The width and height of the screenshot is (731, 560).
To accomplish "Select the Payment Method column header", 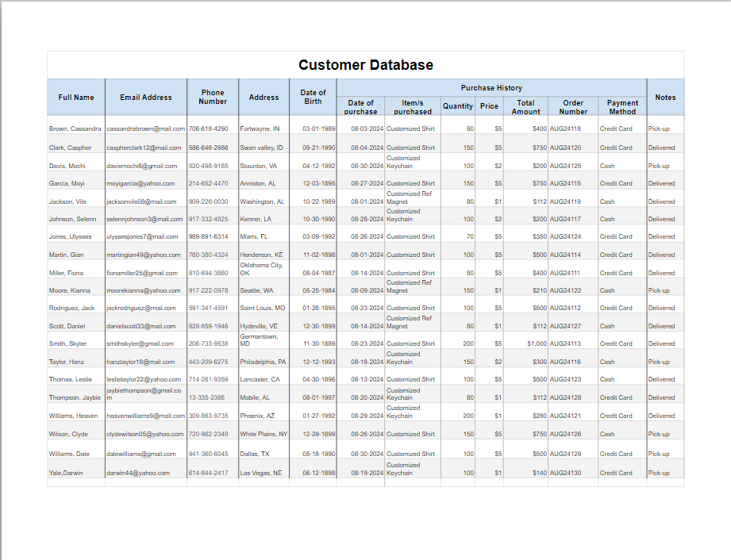I will (x=622, y=107).
